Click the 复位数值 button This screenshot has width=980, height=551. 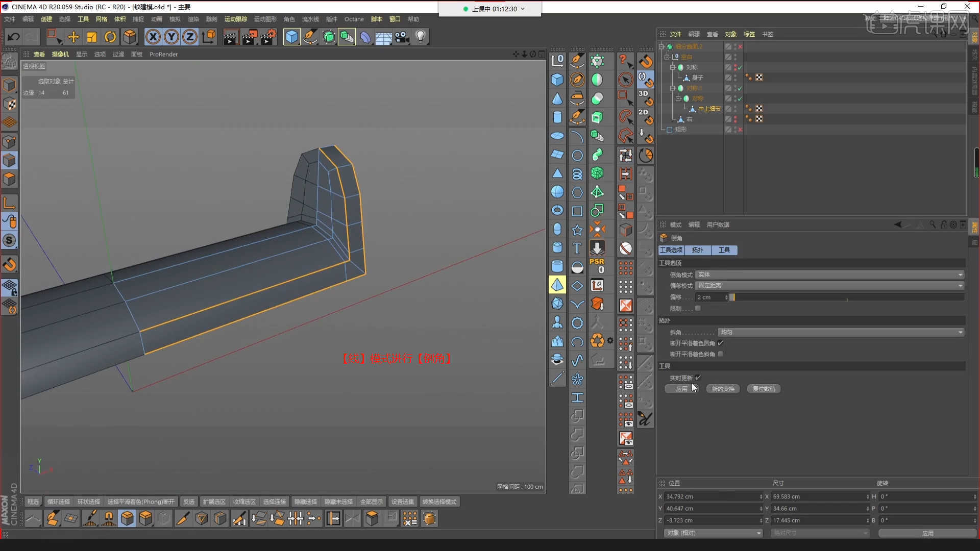[x=764, y=389]
